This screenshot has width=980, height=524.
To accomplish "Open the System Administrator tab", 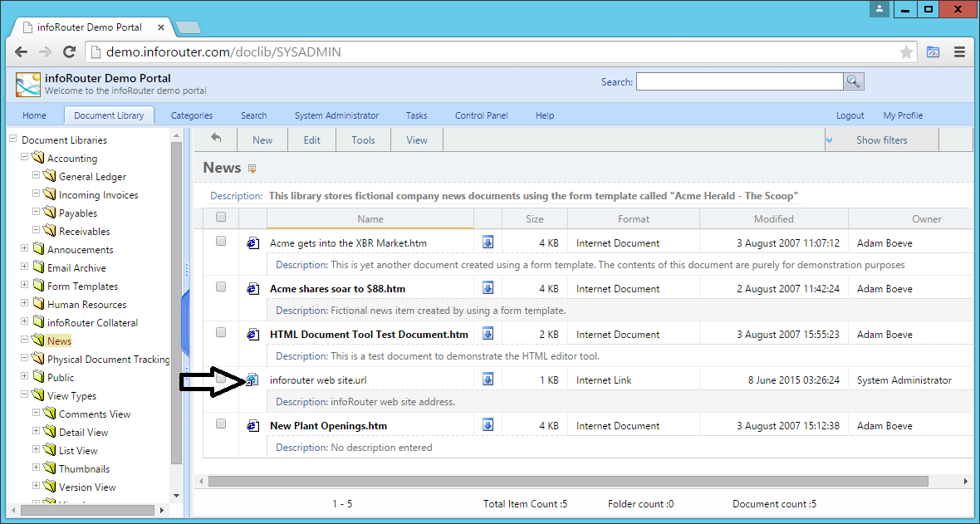I will point(337,115).
